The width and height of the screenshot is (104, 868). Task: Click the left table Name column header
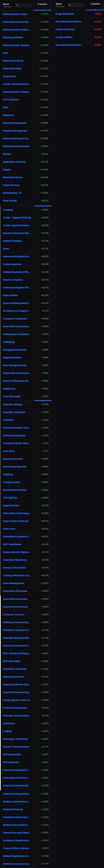click(x=6, y=4)
